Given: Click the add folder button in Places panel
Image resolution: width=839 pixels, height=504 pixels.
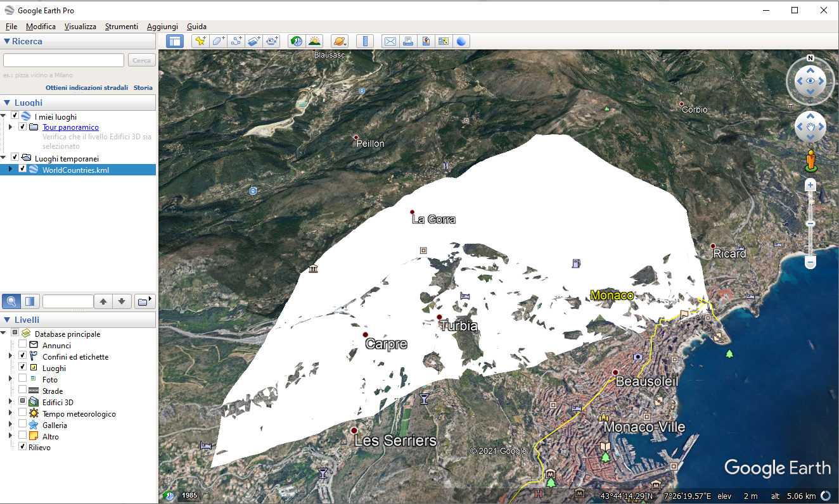Looking at the screenshot, I should (x=145, y=301).
